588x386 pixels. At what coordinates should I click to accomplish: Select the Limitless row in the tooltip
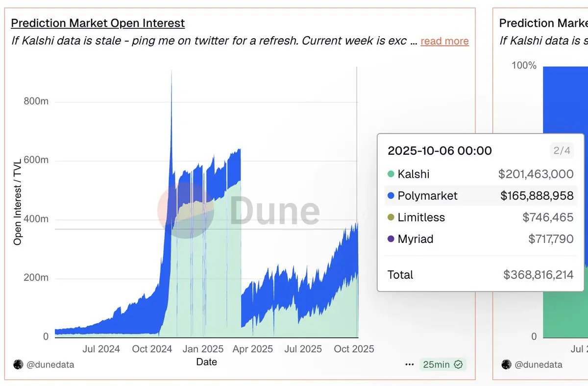(x=480, y=217)
